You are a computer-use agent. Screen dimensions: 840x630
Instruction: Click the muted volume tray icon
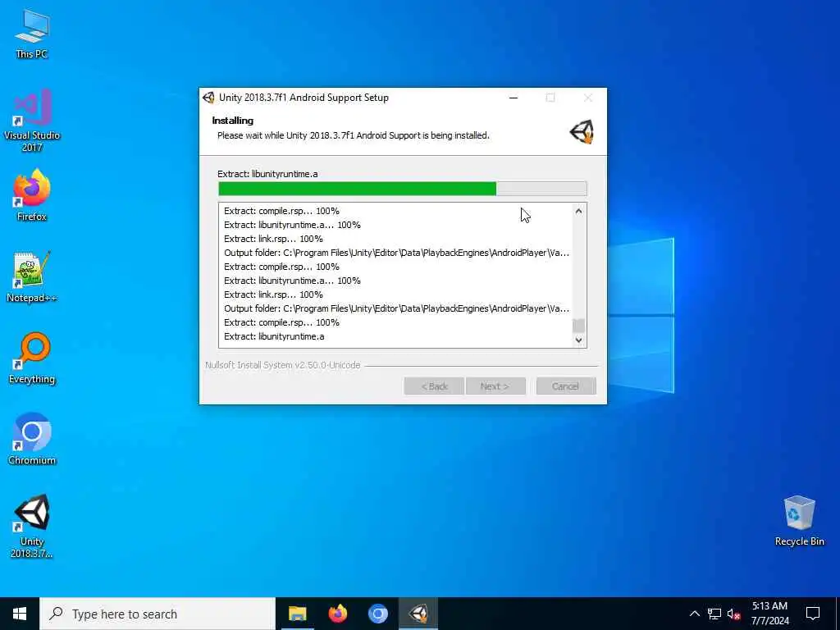(x=734, y=614)
